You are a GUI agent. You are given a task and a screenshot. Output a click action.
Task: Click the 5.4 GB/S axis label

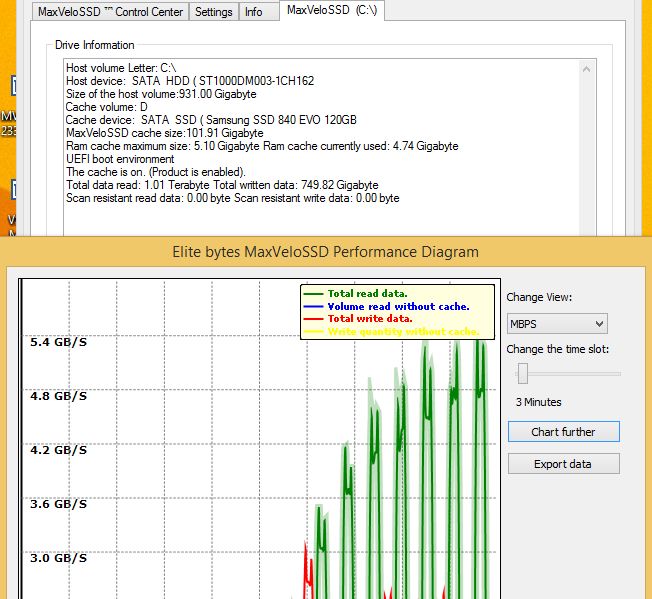click(59, 342)
